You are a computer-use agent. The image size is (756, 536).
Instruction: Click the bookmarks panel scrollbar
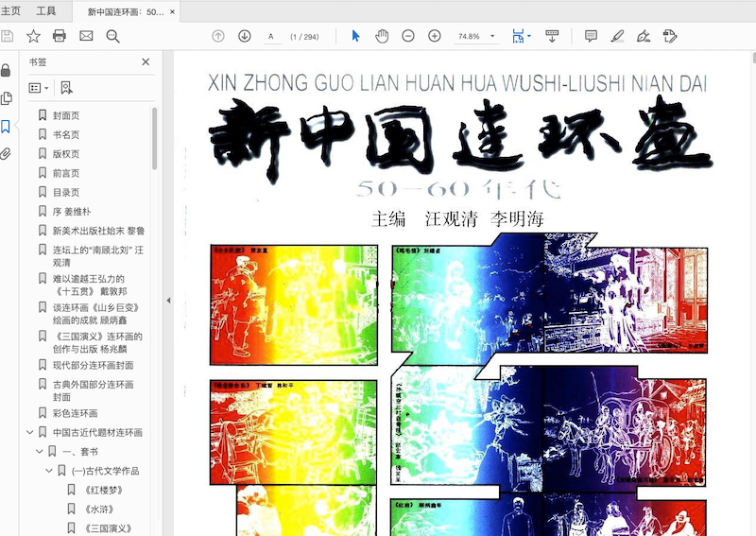[x=154, y=138]
